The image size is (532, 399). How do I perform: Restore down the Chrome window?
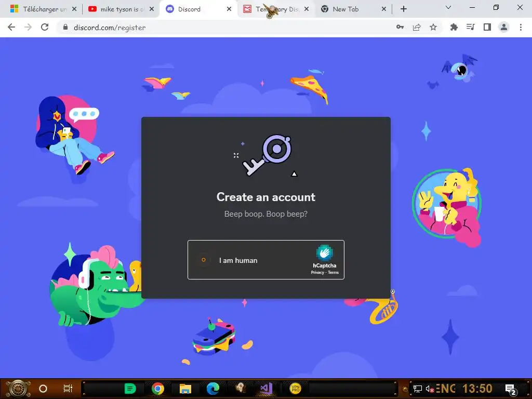pos(496,7)
